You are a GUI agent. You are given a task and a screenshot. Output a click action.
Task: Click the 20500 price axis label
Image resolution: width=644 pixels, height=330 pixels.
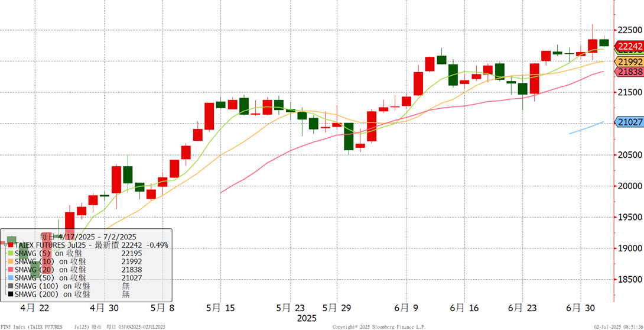pos(630,155)
